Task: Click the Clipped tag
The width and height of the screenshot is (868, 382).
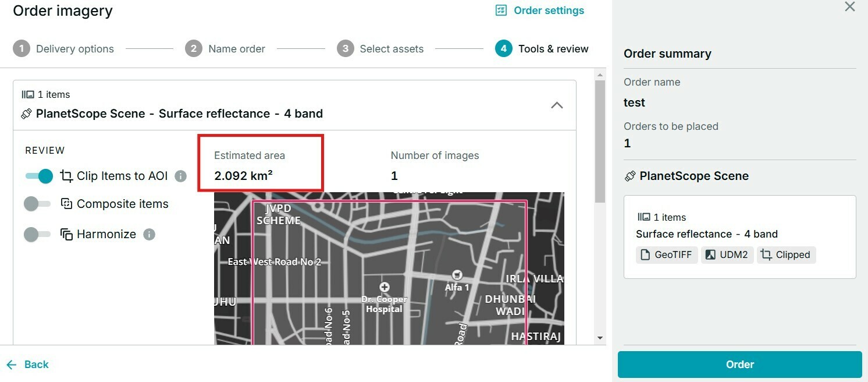Action: tap(786, 254)
